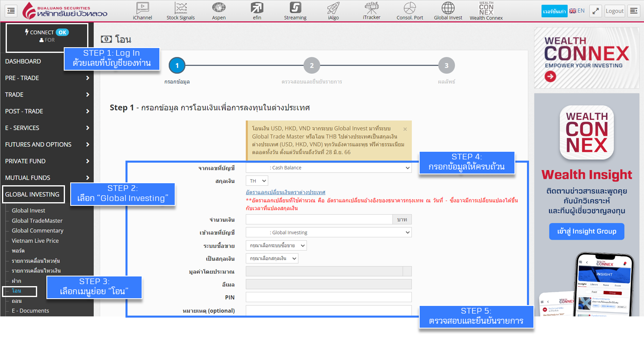Toggle fullscreen expand icon
Image resolution: width=644 pixels, height=339 pixels.
point(596,11)
